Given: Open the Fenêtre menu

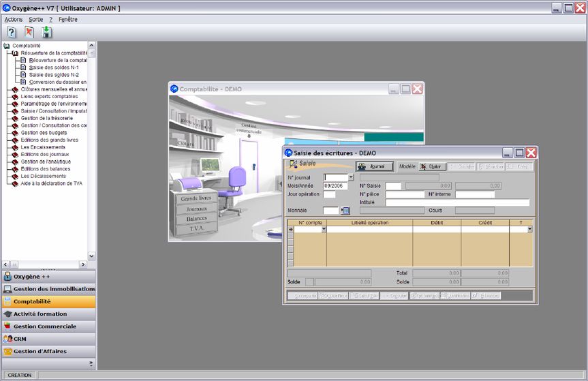Looking at the screenshot, I should click(68, 19).
